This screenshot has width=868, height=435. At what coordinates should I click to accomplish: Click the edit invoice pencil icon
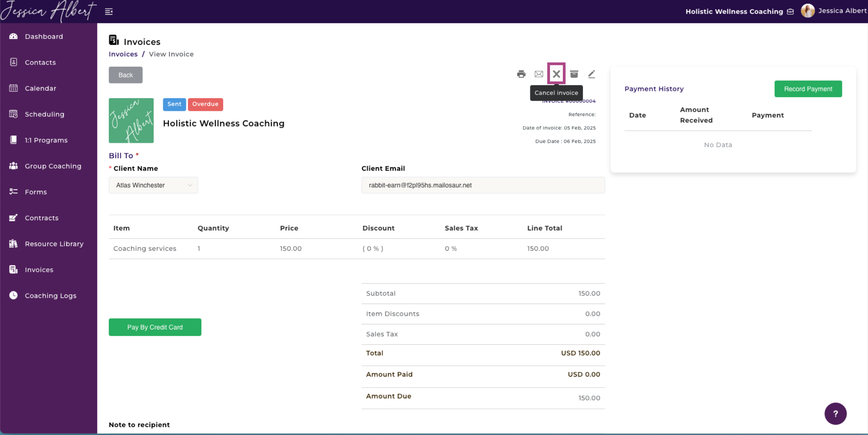point(592,74)
